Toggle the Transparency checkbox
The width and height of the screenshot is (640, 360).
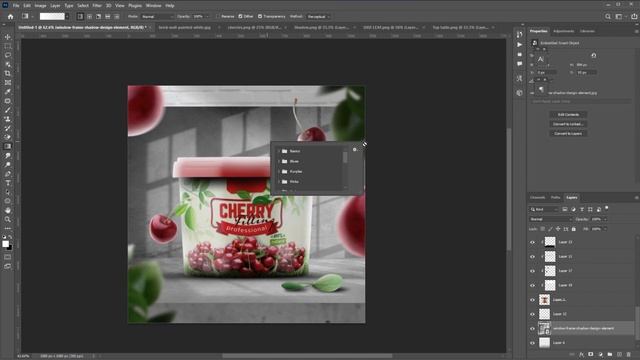[x=260, y=17]
